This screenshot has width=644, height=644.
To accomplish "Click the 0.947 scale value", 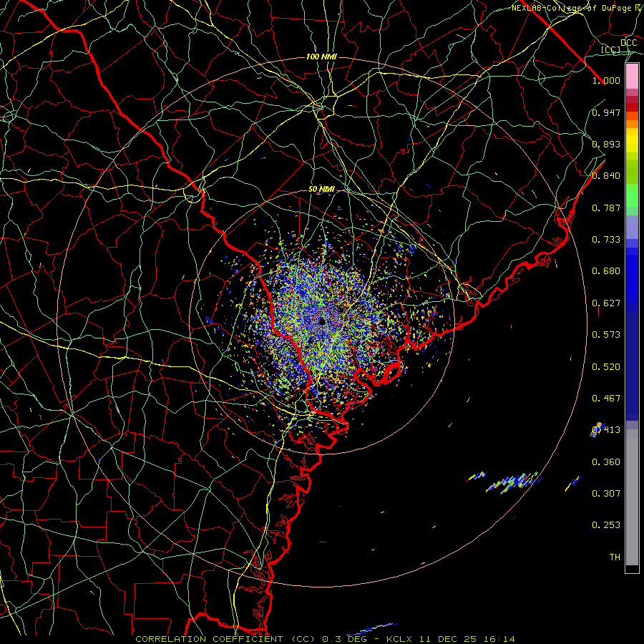I will tap(606, 112).
